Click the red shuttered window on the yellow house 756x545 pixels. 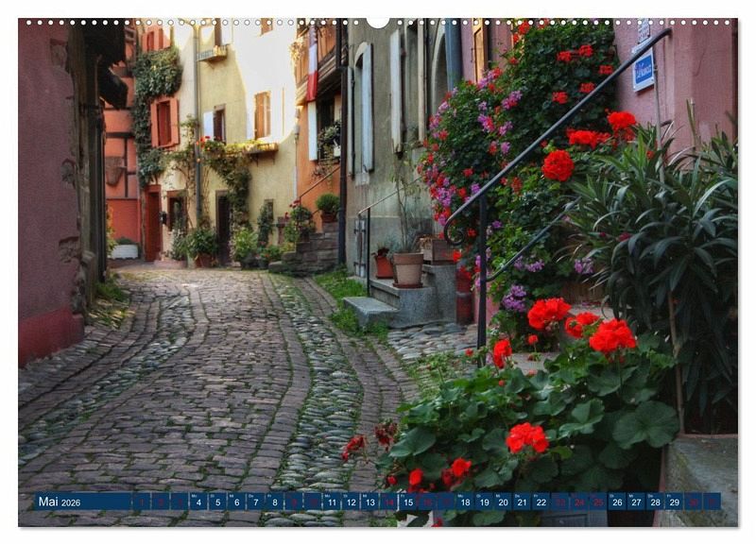coord(164,123)
